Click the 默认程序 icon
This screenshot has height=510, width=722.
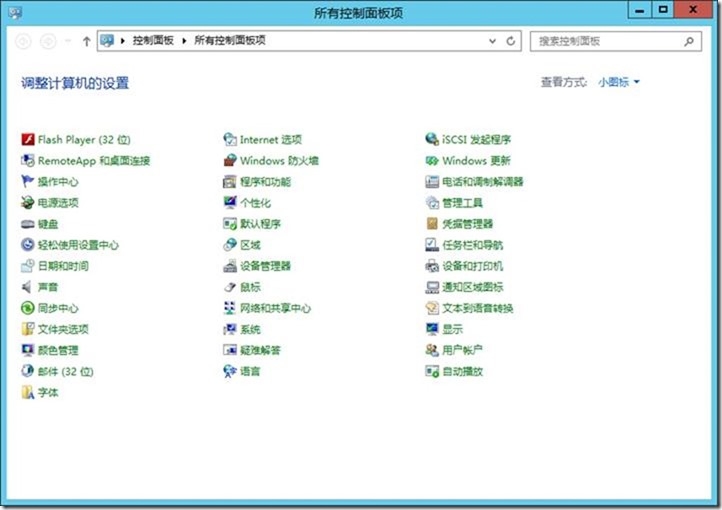click(x=230, y=224)
